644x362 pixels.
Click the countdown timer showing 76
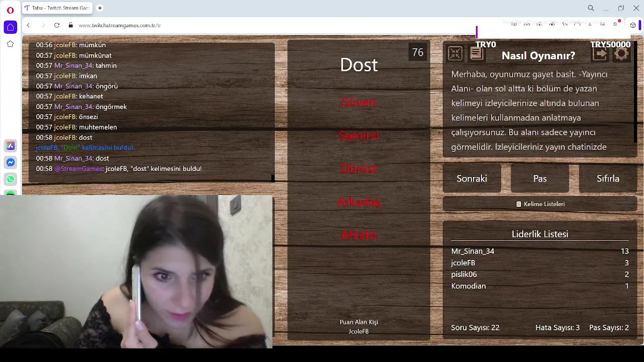pos(418,52)
